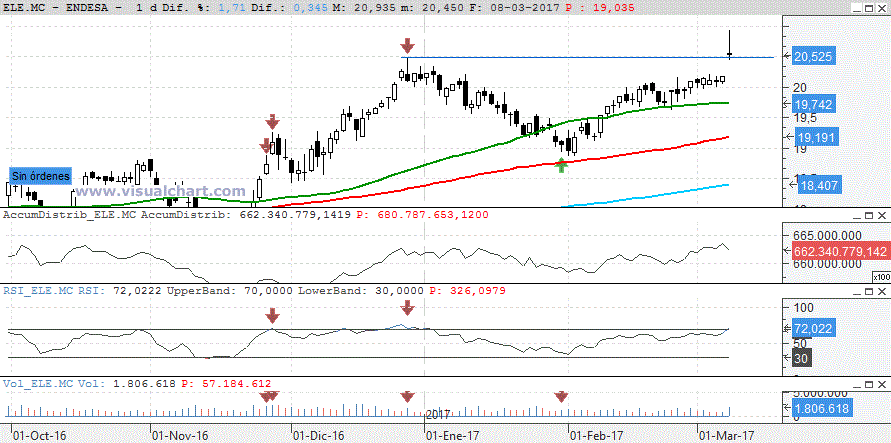891x443 pixels.
Task: Click the 01-Feb-17 date label
Action: (596, 436)
